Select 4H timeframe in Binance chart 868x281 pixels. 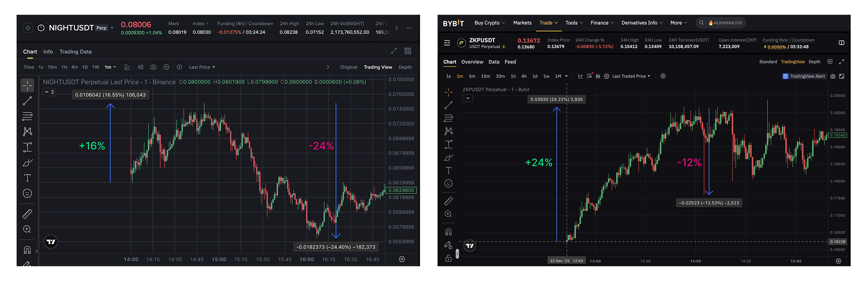(x=74, y=67)
